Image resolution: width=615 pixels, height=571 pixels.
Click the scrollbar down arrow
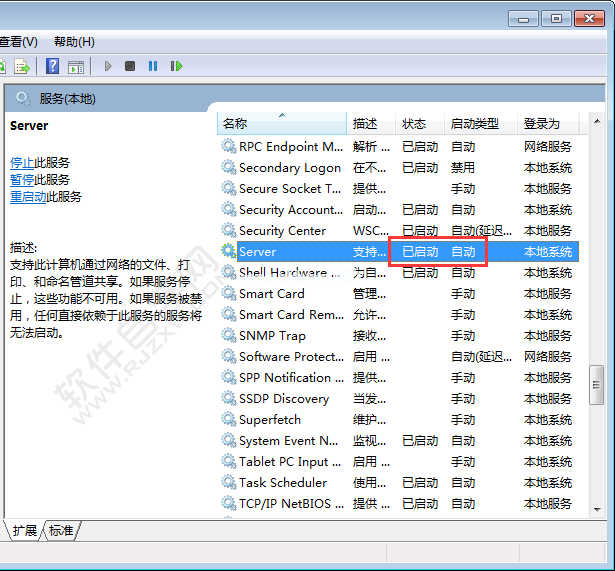point(597,509)
